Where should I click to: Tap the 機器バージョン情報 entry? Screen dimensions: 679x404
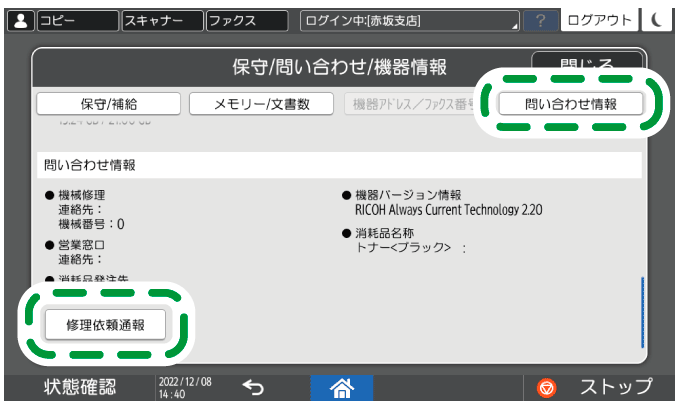408,195
